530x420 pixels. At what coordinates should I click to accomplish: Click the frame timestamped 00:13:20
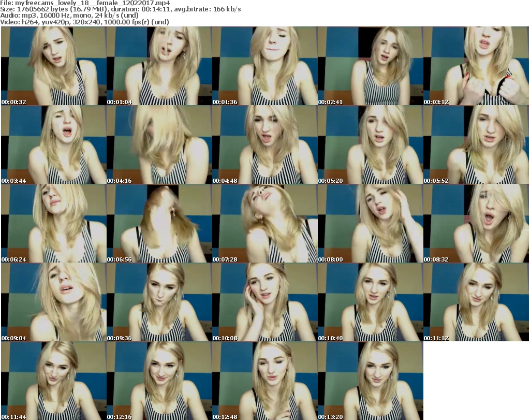coord(370,381)
